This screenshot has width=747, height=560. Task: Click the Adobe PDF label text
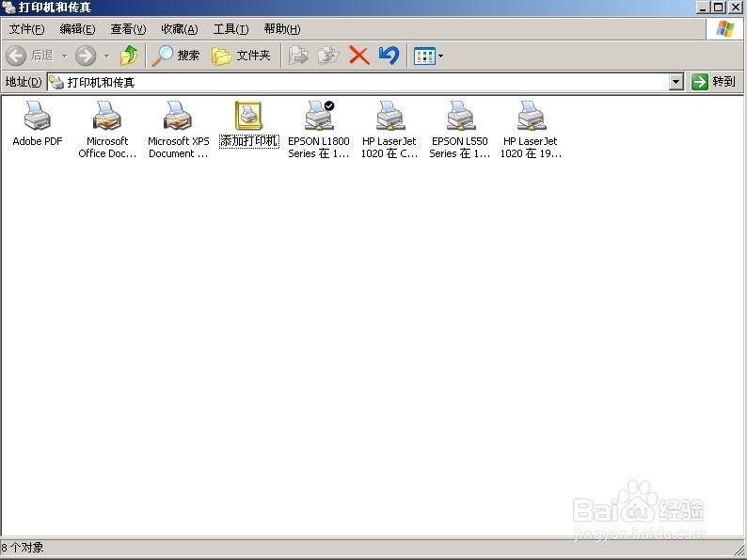coord(37,141)
